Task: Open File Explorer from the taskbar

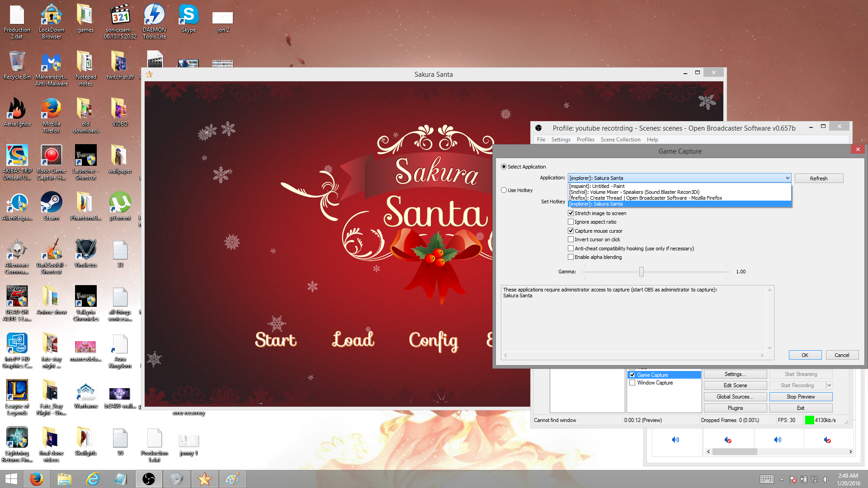Action: [x=65, y=479]
